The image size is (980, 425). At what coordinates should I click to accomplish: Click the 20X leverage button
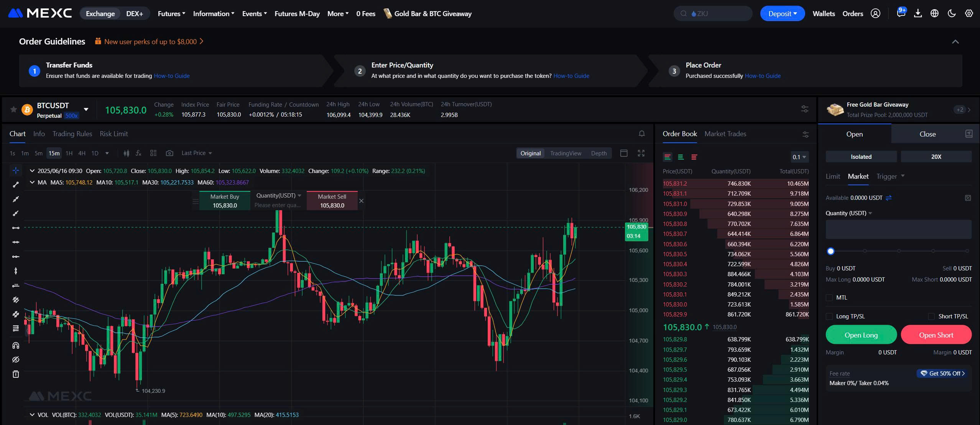[936, 156]
